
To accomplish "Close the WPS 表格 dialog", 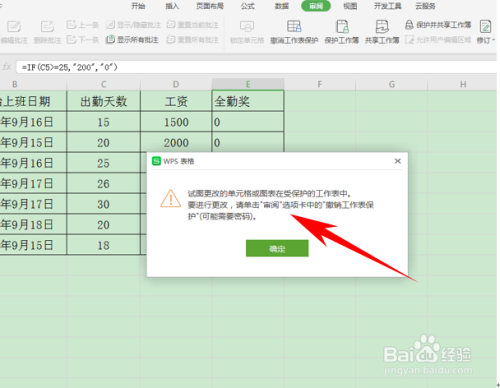I will [x=397, y=161].
